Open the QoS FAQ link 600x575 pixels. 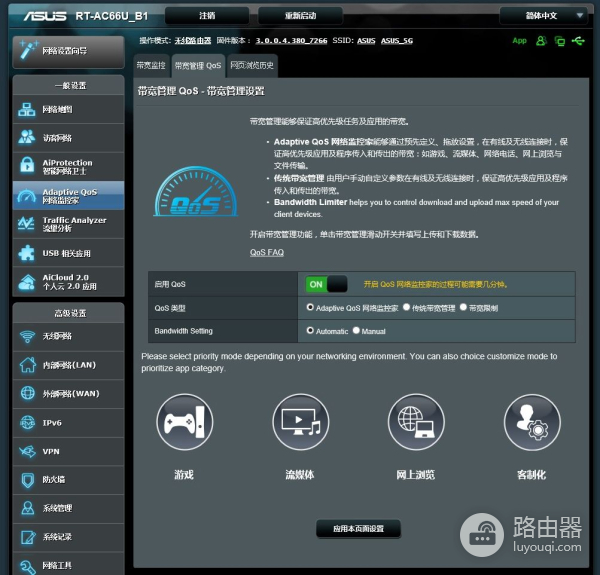point(267,252)
